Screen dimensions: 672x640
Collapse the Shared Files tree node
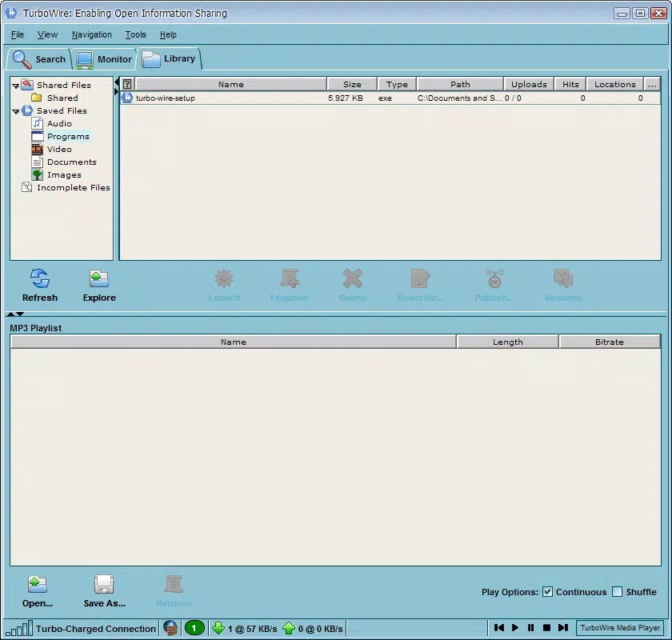pos(16,86)
